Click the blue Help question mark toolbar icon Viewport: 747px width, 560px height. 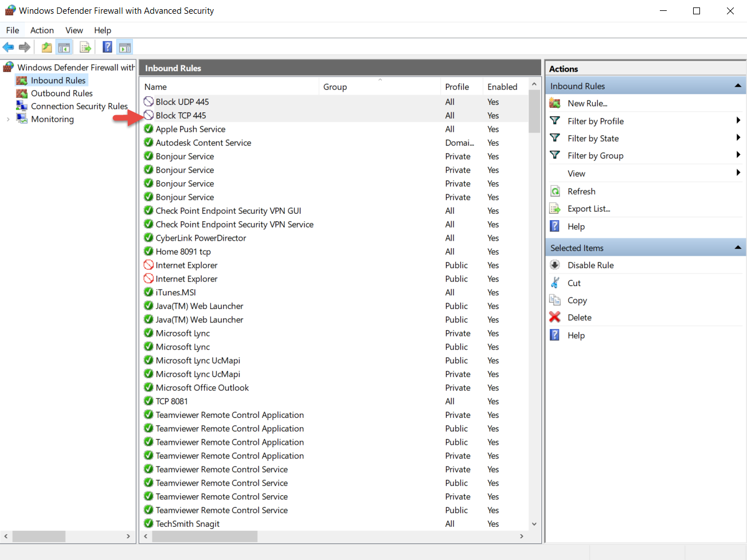tap(107, 47)
